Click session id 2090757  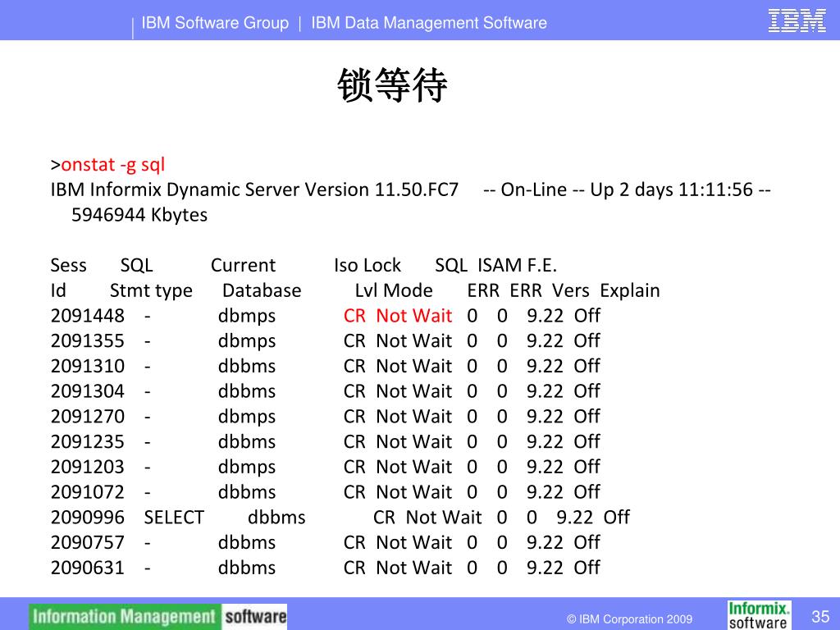[87, 542]
